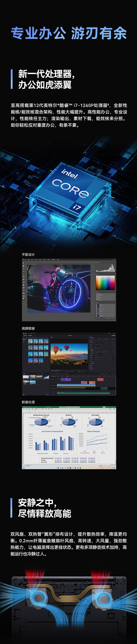Select the Rectangle shape tool in photo editor
This screenshot has height=644, width=137.
pos(24,282)
